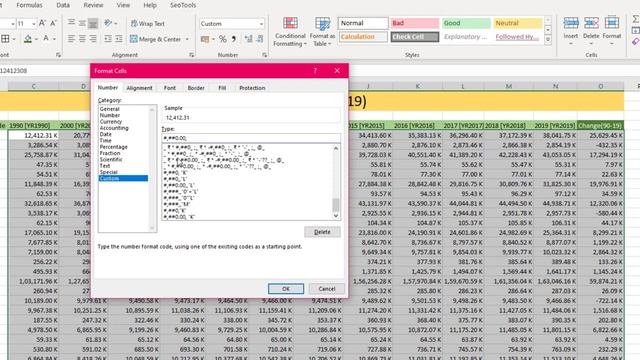The image size is (640, 360).
Task: Open the Format cells ribbon menu
Action: click(611, 29)
